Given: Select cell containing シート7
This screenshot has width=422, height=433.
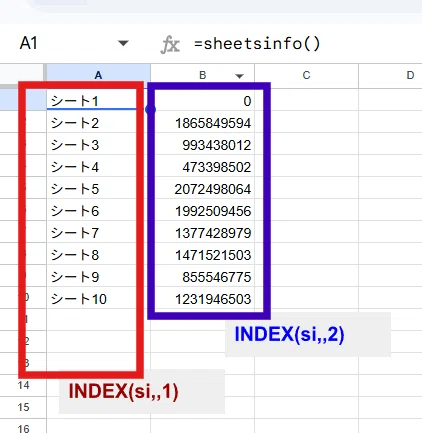Looking at the screenshot, I should 98,232.
